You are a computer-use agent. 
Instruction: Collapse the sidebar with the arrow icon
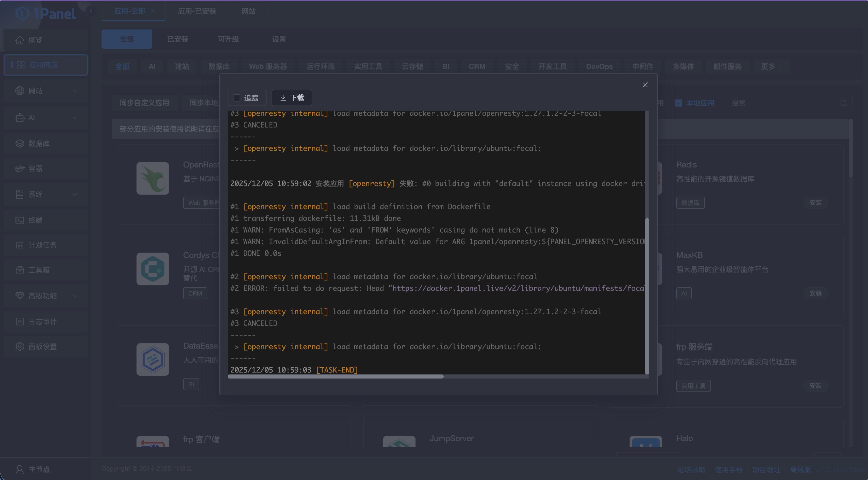click(x=91, y=11)
